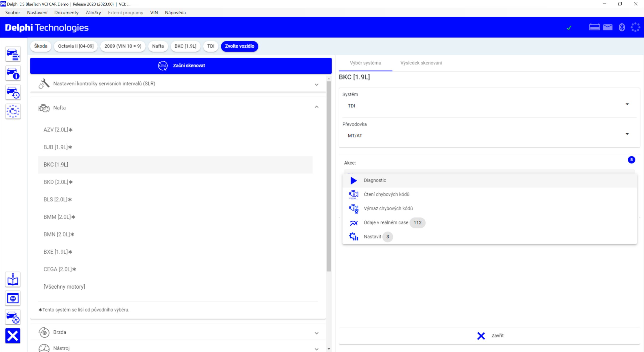Select the BJB [1.9L] engine
Screen dimensions: 644x352
175,147
